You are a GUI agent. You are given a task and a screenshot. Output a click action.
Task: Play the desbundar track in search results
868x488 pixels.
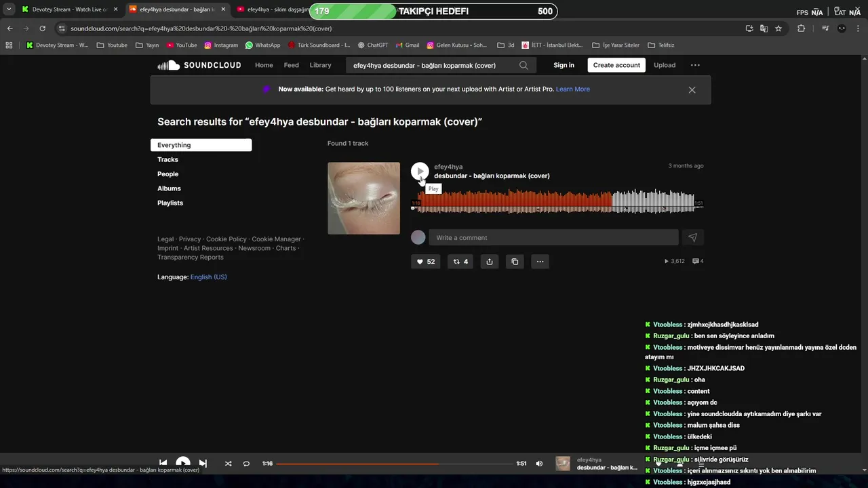point(420,171)
